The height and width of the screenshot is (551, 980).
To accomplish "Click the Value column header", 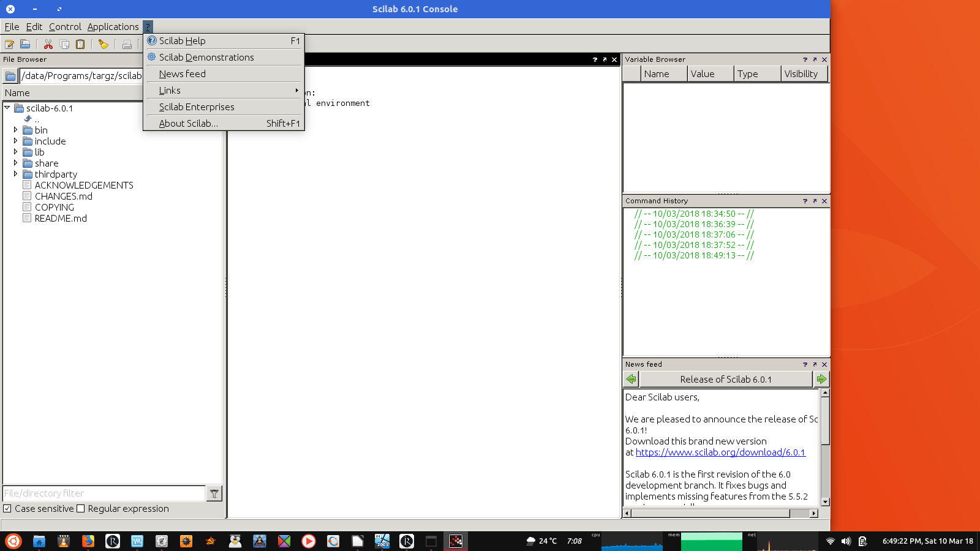I will click(x=710, y=74).
